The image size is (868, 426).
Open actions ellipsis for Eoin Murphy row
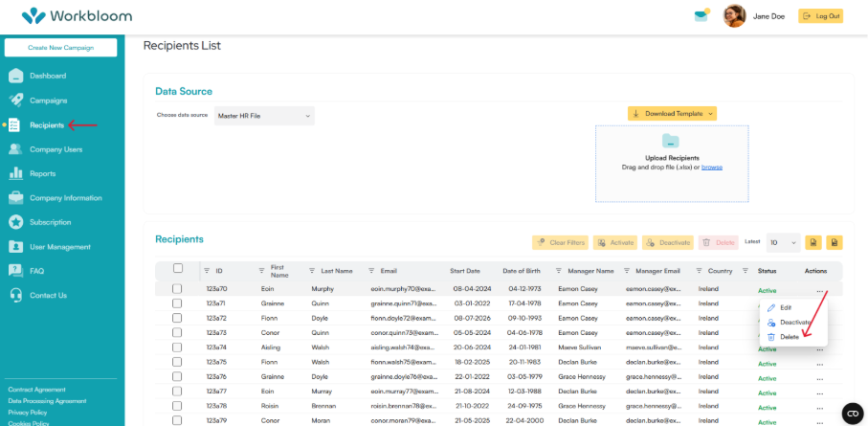[820, 291]
